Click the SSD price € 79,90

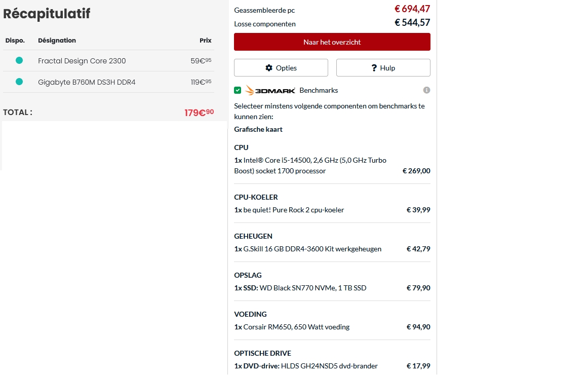click(x=418, y=288)
